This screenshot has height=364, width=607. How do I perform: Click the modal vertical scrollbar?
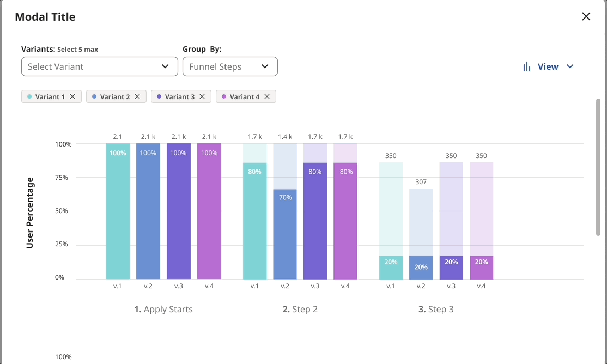pos(598,167)
